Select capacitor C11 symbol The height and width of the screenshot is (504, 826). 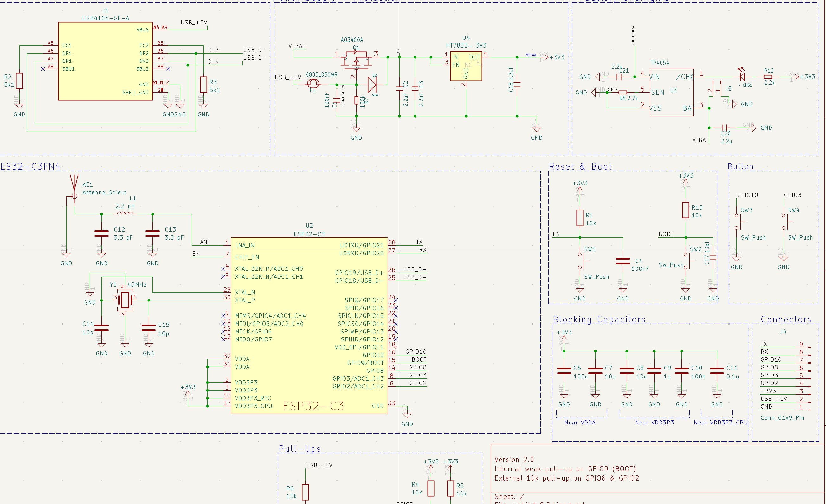[x=717, y=371]
